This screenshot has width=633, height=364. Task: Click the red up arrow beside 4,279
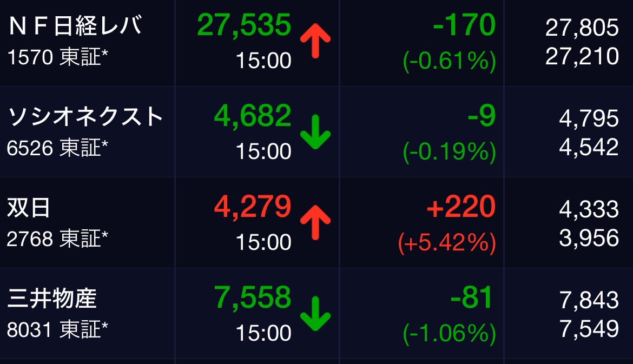click(x=315, y=223)
